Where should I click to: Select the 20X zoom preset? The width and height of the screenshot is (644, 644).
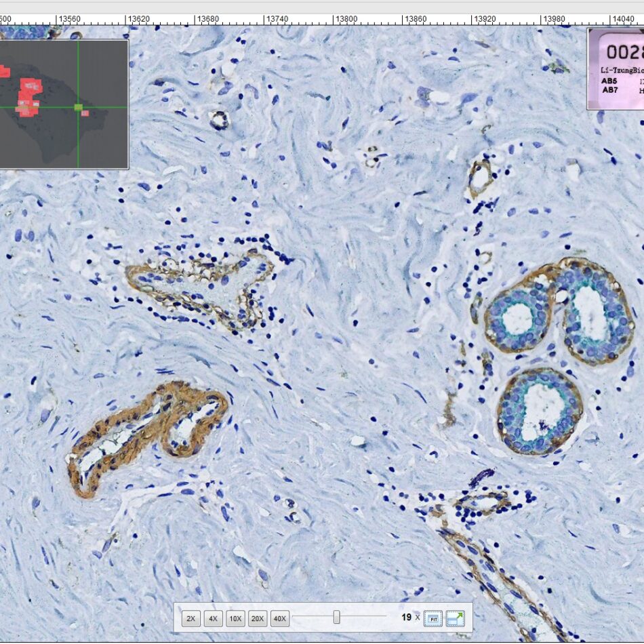pyautogui.click(x=258, y=618)
